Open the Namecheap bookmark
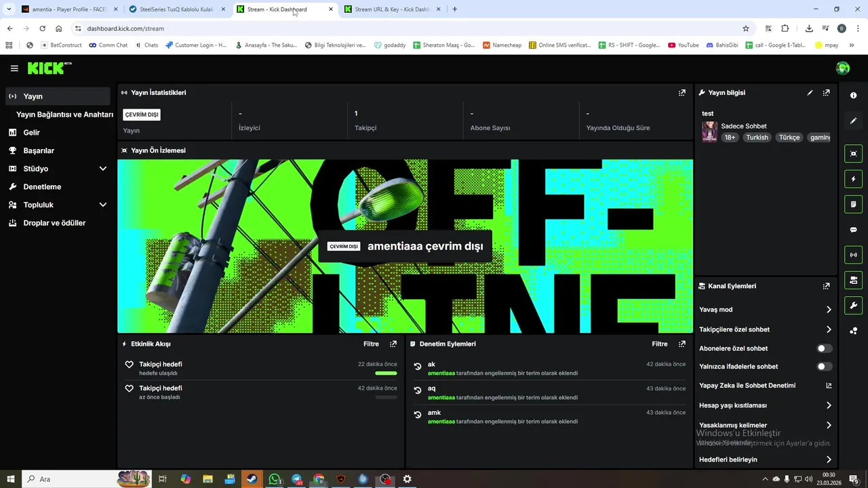The height and width of the screenshot is (488, 868). pyautogui.click(x=502, y=45)
